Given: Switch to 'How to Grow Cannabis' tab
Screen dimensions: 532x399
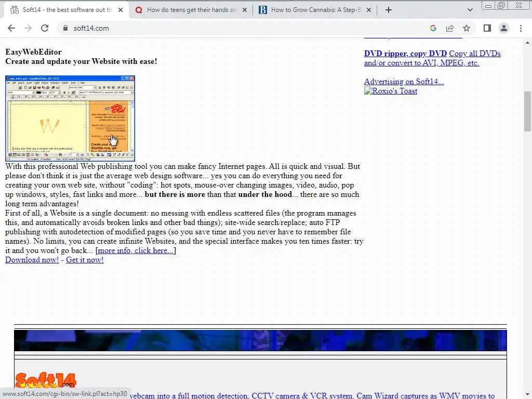Looking at the screenshot, I should click(315, 10).
